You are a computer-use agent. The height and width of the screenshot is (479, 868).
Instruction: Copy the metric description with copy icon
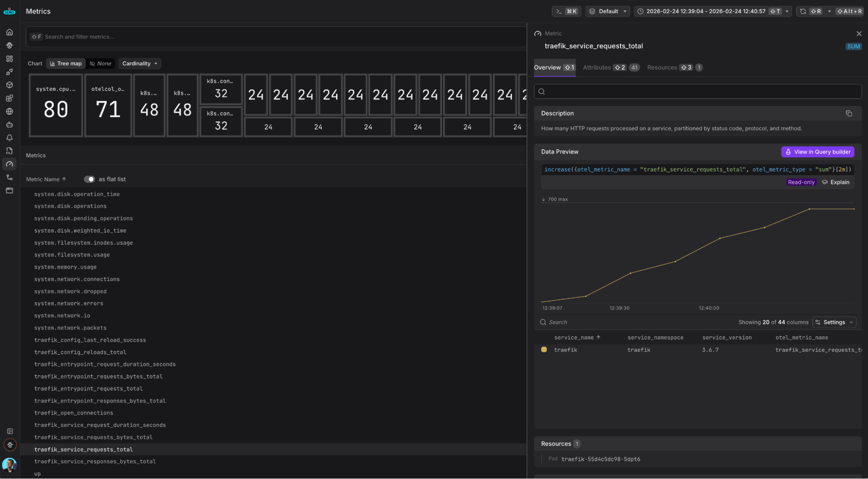click(x=849, y=113)
